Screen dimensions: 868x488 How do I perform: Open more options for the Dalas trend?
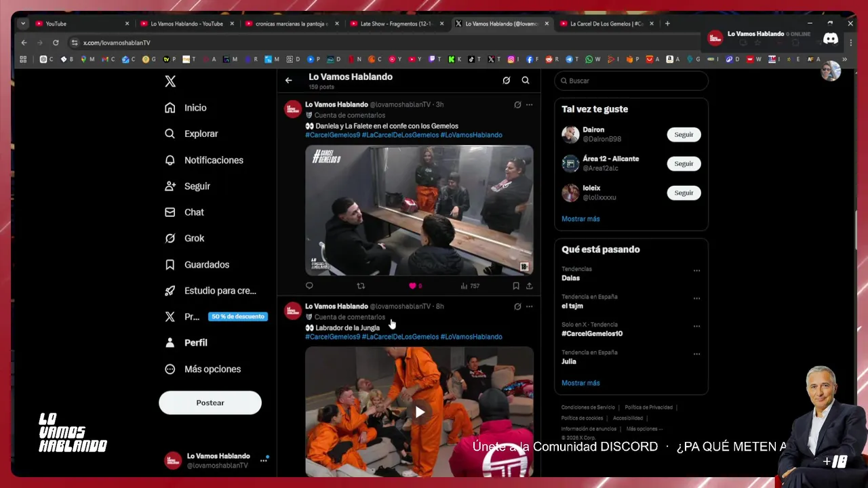[x=696, y=270]
